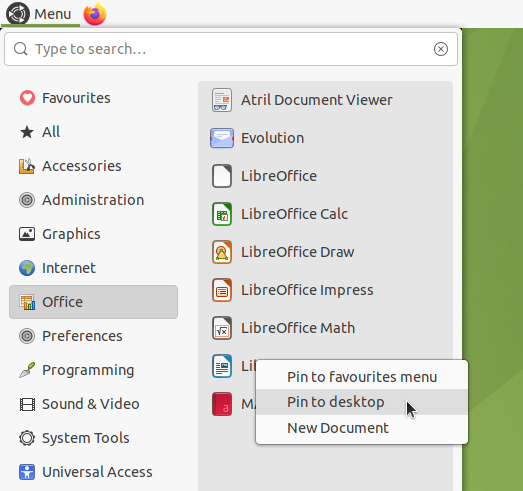Image resolution: width=523 pixels, height=491 pixels.
Task: Click the Evolution mail icon
Action: click(x=222, y=138)
